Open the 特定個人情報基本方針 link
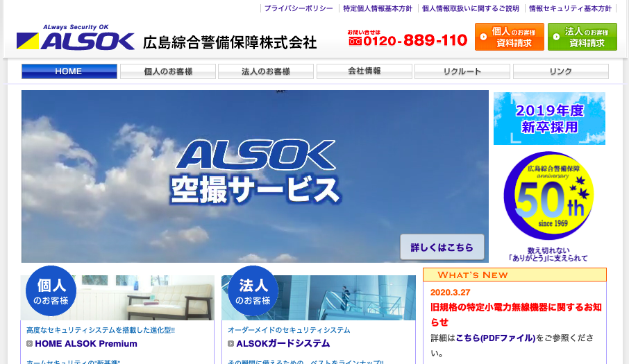 tap(378, 8)
